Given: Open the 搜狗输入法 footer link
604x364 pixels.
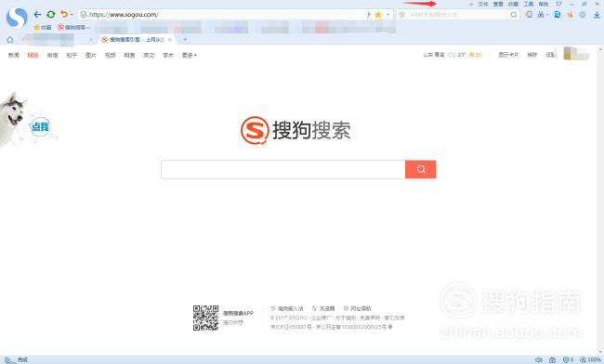Looking at the screenshot, I should point(287,308).
